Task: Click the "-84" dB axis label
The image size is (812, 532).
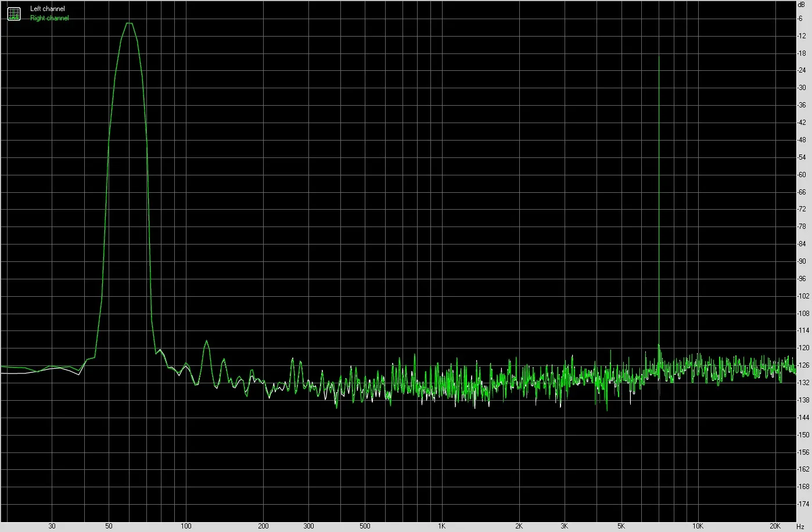Action: 802,244
